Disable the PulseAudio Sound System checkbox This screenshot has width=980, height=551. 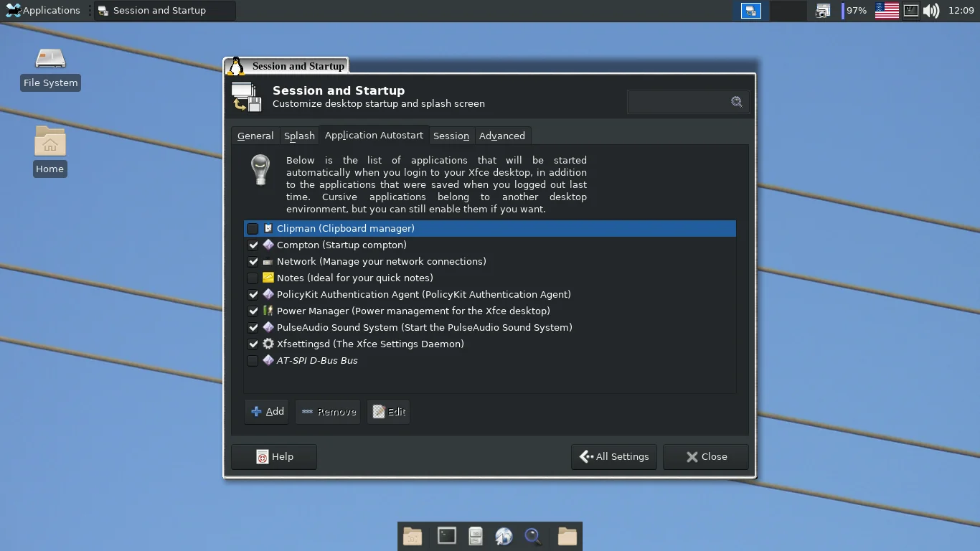(253, 327)
